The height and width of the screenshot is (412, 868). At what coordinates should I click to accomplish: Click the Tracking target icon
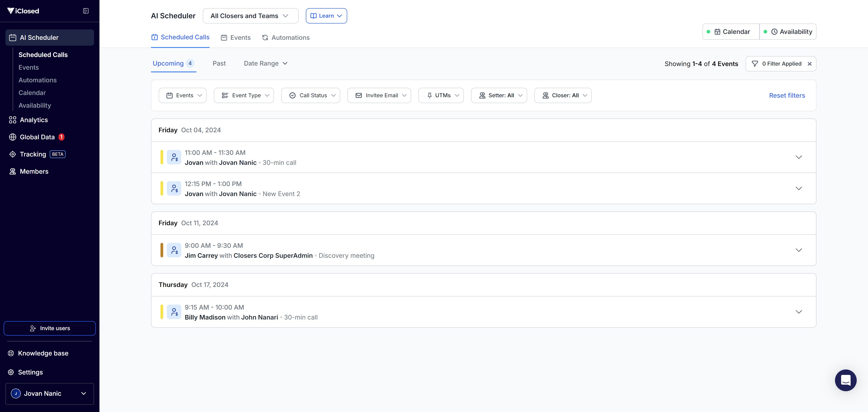(12, 154)
